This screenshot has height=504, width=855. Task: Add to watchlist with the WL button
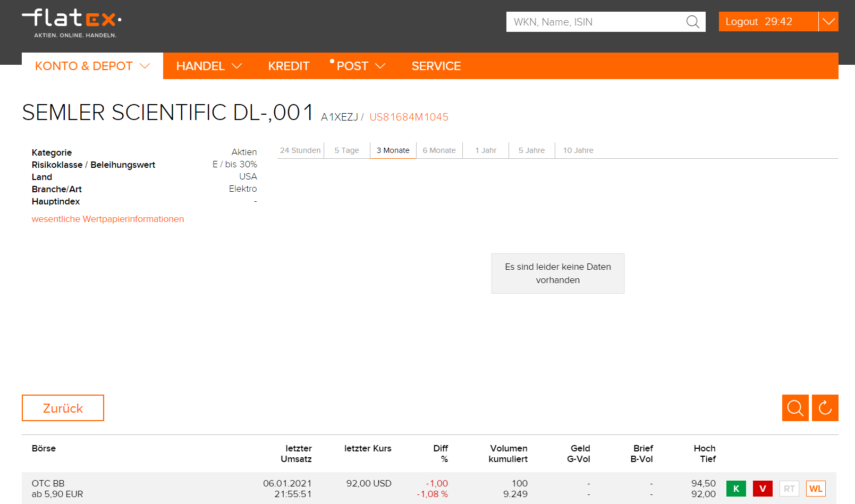[816, 489]
